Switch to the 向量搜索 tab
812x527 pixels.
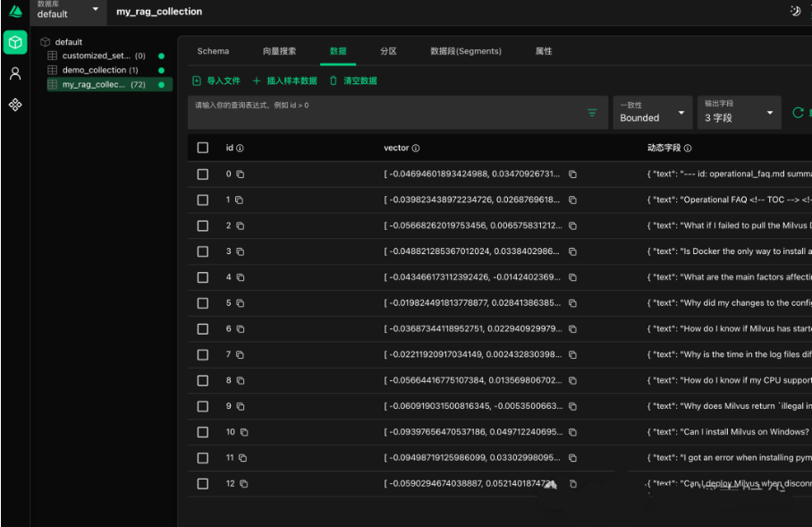point(279,51)
